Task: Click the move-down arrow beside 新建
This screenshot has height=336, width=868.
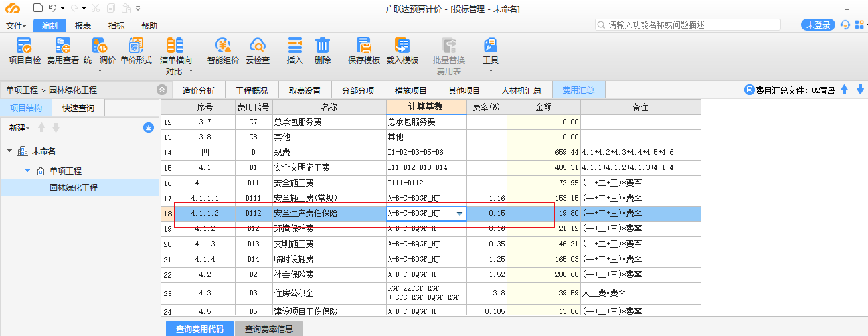Action: pos(56,127)
